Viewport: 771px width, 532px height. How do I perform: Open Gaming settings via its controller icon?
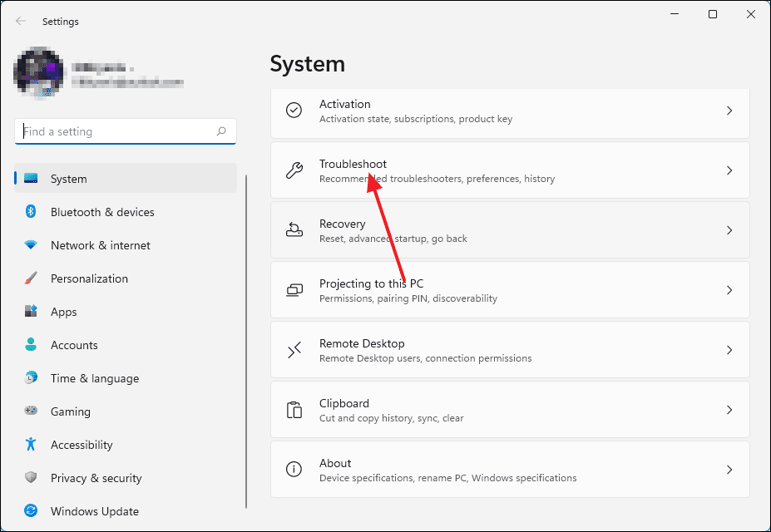click(x=31, y=411)
